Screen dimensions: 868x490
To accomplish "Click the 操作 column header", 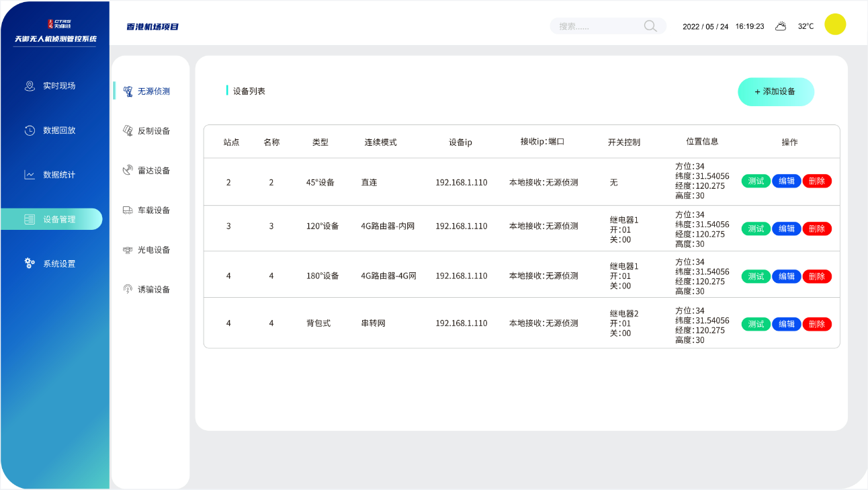I will pos(789,142).
